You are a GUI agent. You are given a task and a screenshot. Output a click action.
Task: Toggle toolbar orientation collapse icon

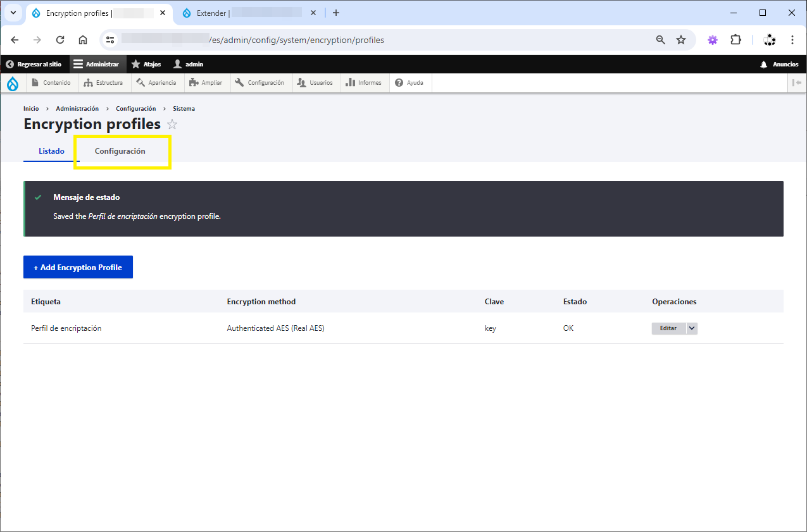coord(798,83)
